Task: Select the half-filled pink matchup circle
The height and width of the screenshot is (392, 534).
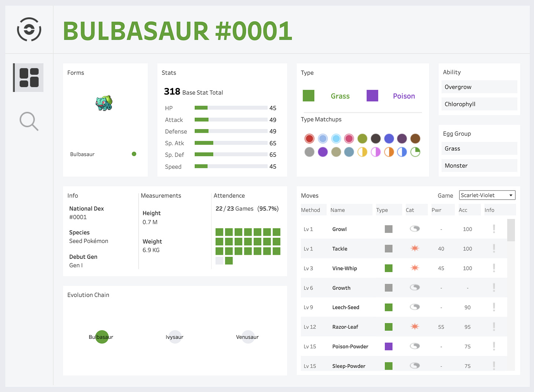Action: pos(376,152)
